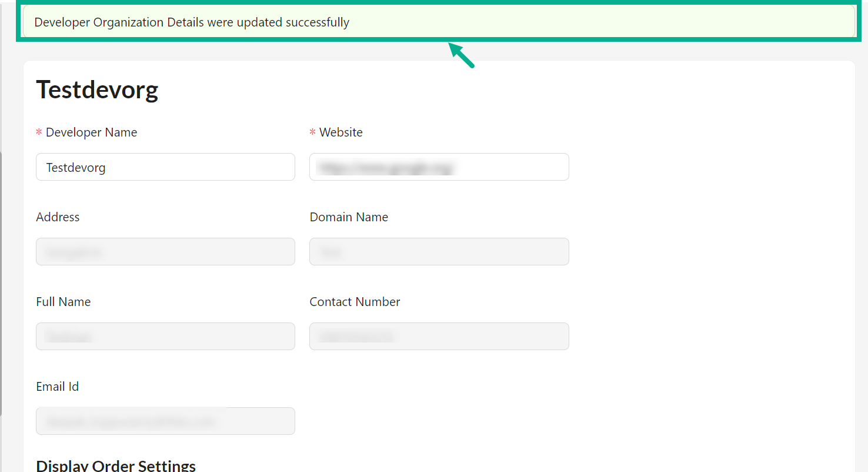Screen dimensions: 868x472
Task: Click the Domain Name label
Action: [349, 217]
